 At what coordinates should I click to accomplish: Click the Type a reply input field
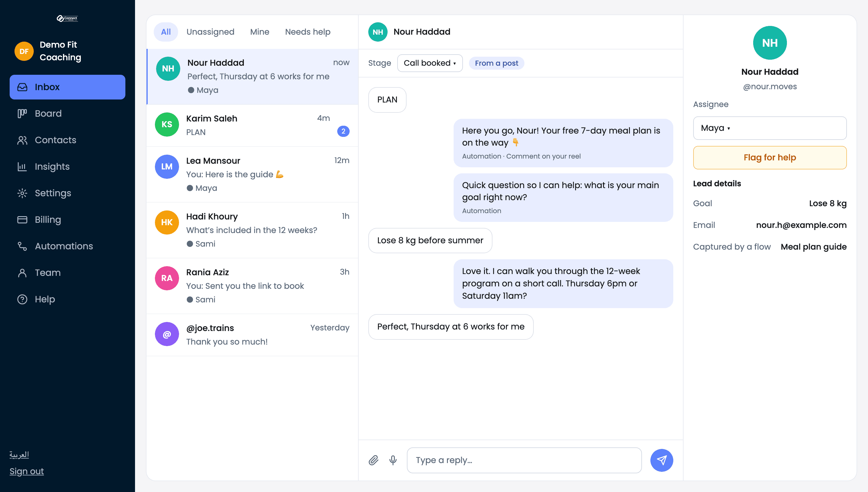[x=524, y=460]
